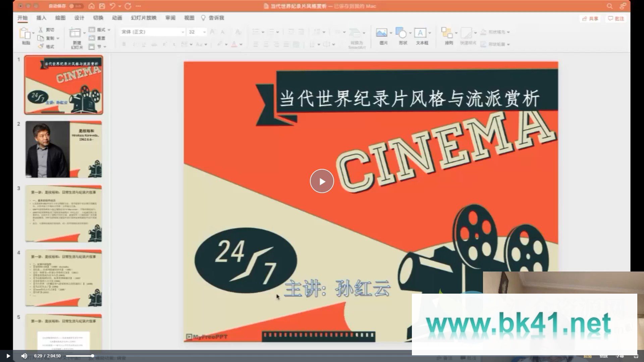
Task: Click the 共享 share button
Action: (590, 18)
